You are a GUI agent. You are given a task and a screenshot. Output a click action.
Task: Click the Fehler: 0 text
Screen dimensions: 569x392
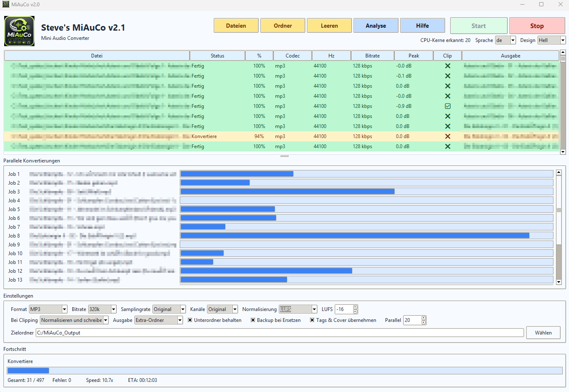pyautogui.click(x=62, y=380)
